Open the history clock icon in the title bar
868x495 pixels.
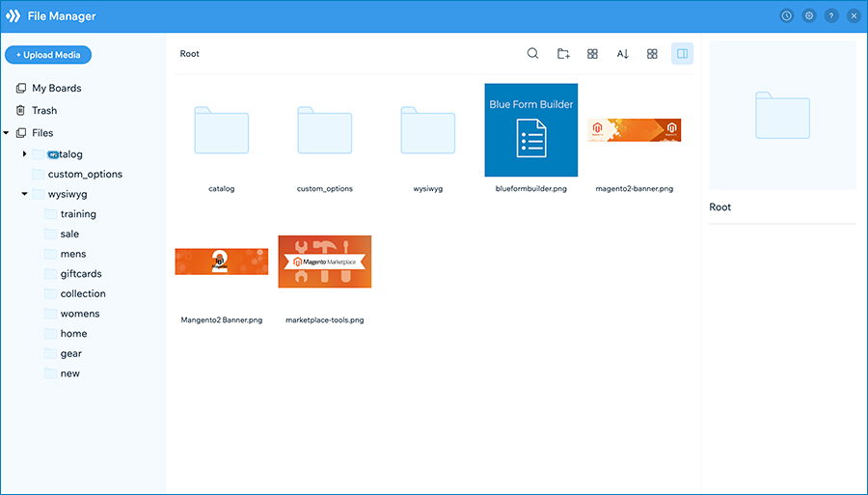pos(786,16)
